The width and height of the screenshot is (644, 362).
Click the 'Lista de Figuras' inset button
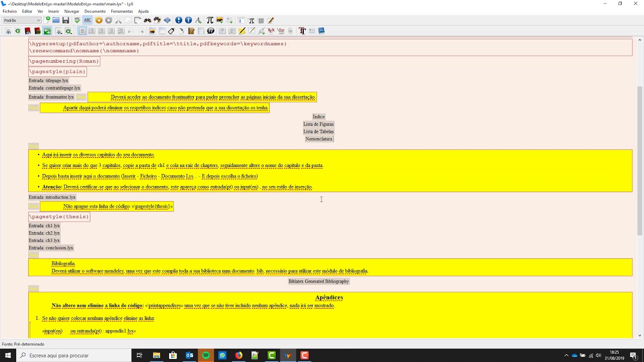[318, 124]
